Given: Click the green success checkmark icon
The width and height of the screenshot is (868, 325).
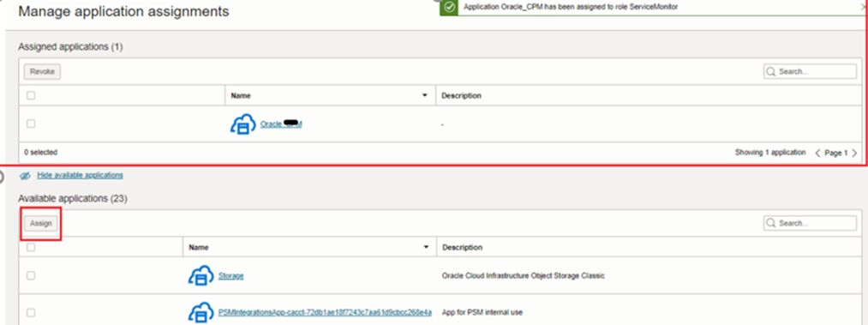Looking at the screenshot, I should (x=450, y=7).
